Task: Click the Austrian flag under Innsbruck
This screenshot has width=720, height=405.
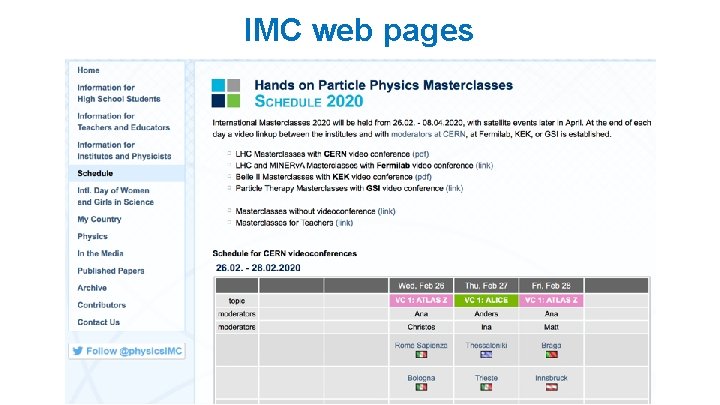Action: pyautogui.click(x=551, y=387)
